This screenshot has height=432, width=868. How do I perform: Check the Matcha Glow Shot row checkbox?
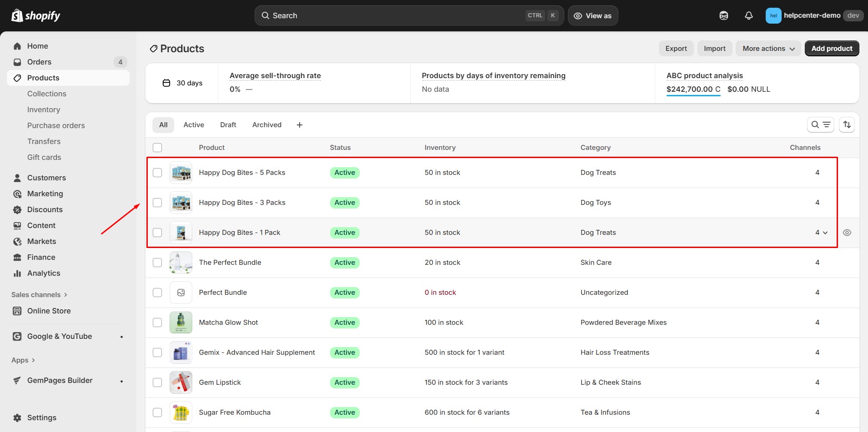[x=157, y=323]
